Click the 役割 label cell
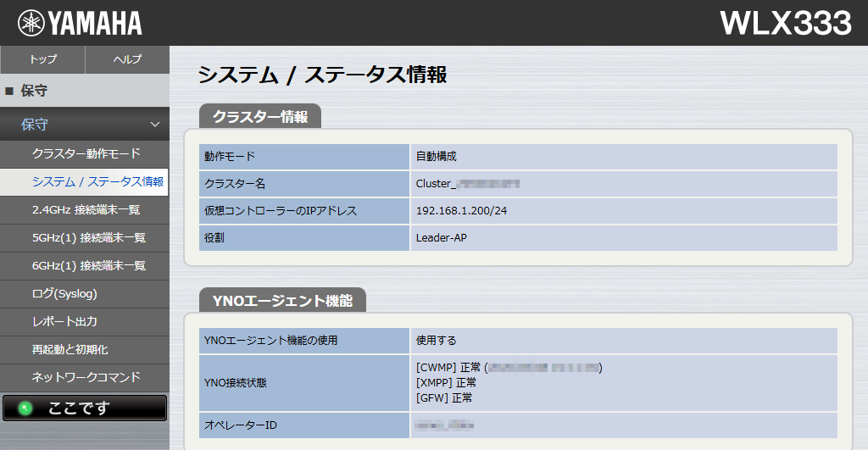The width and height of the screenshot is (868, 450). (x=304, y=238)
